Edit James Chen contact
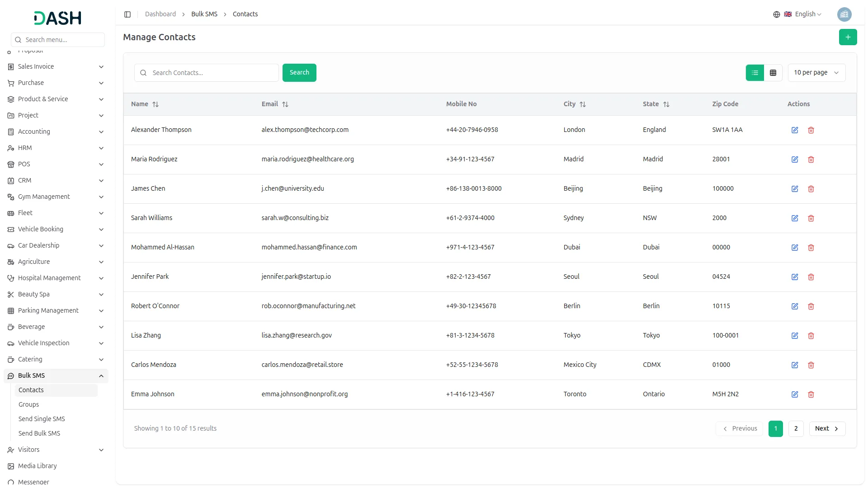Viewport: 868px width, 488px height. point(795,189)
